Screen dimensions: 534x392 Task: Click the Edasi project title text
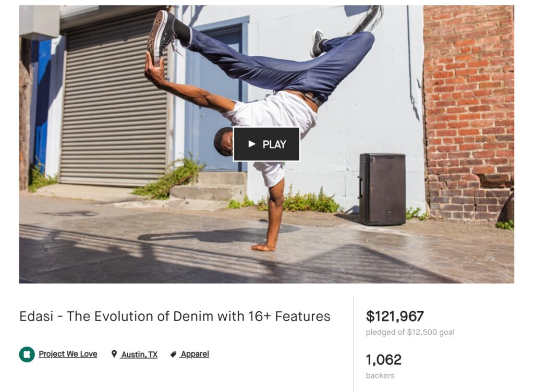[175, 316]
